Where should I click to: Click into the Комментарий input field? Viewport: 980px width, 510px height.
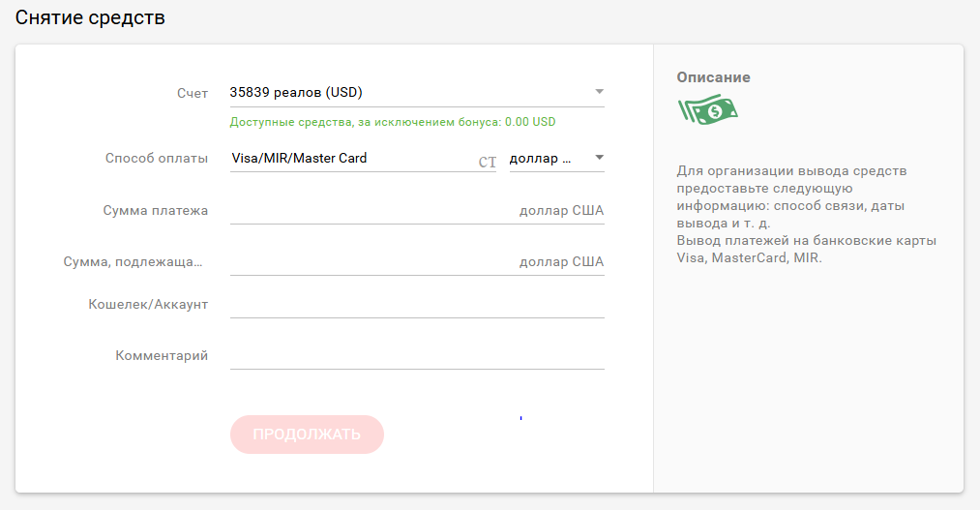pos(416,355)
